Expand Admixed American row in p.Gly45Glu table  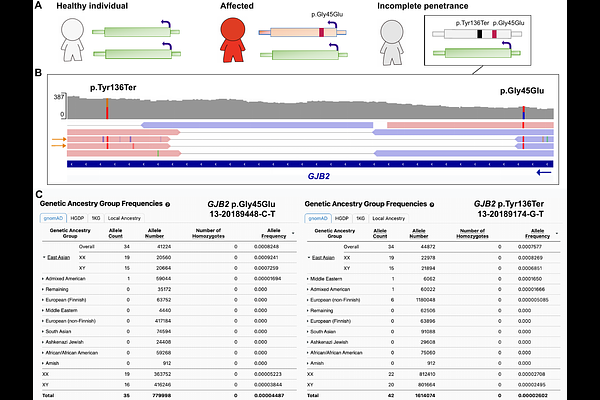pos(43,279)
